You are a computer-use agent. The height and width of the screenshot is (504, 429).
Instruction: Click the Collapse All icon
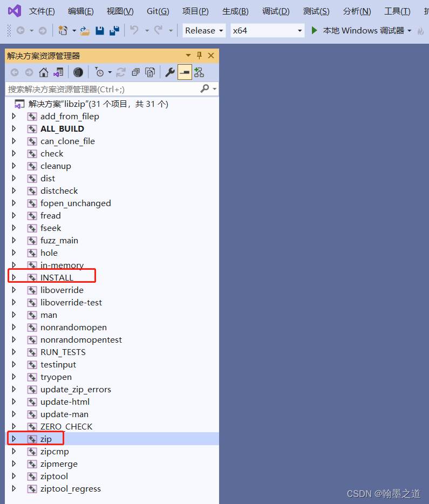pyautogui.click(x=135, y=72)
